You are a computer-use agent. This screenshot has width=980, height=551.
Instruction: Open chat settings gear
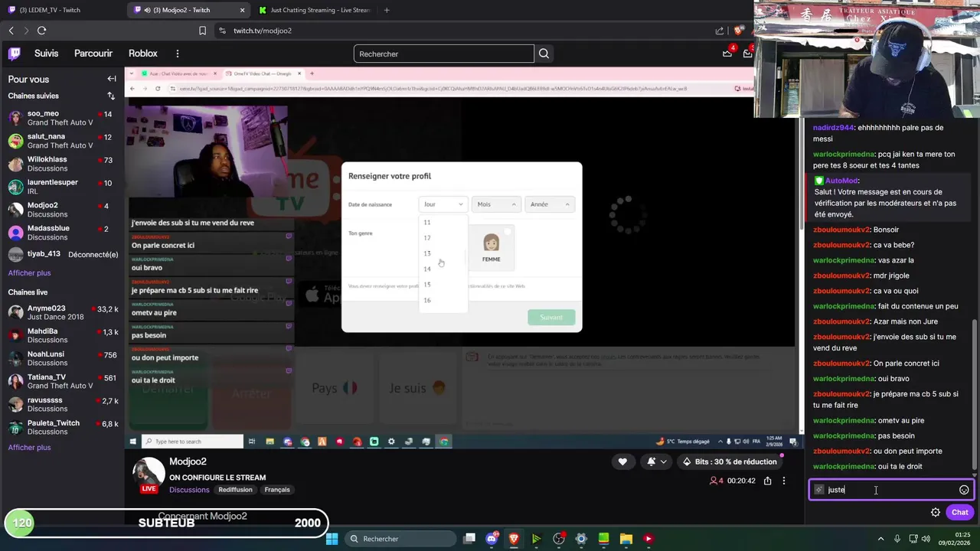936,512
